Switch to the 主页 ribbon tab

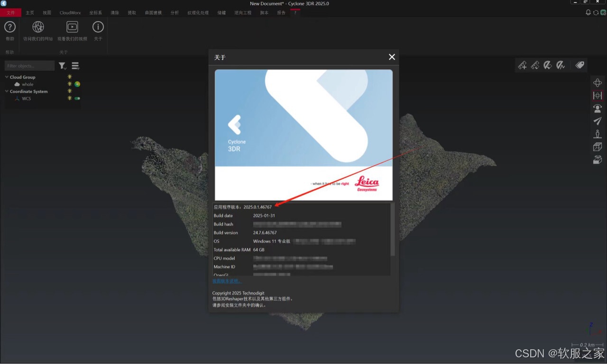click(30, 13)
